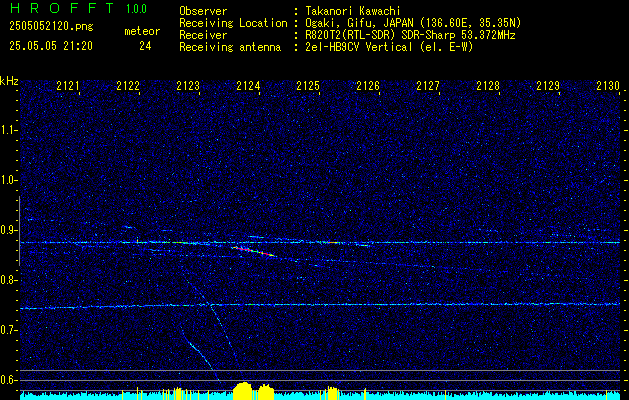Click the 2130 time axis label
This screenshot has width=629, height=400.
(x=608, y=86)
